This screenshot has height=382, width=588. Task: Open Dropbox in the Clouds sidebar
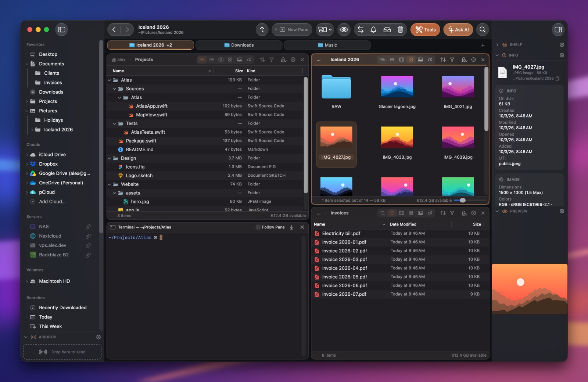tap(49, 164)
